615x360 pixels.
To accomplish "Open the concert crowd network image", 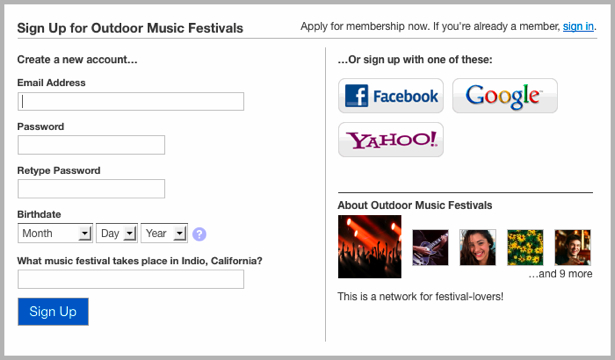I will (369, 247).
